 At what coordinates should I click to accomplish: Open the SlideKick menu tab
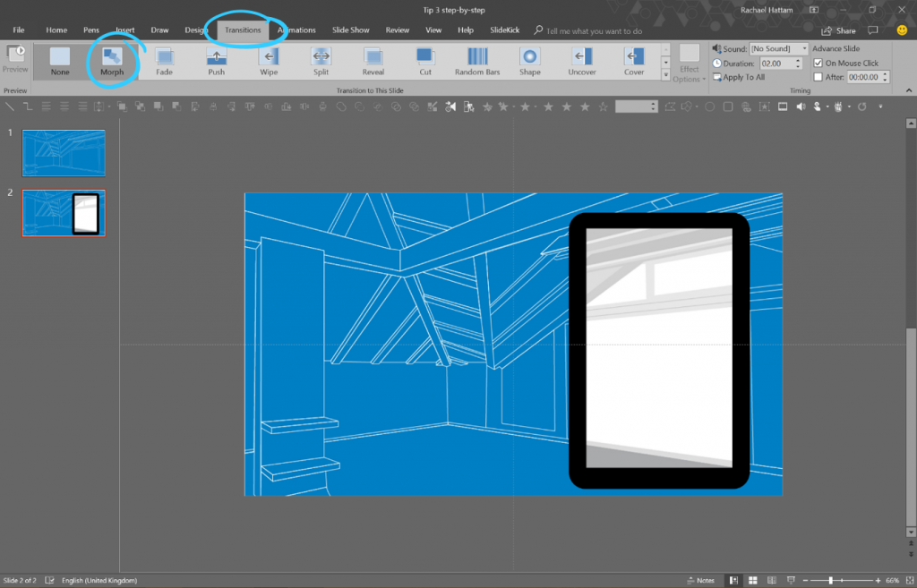[504, 30]
